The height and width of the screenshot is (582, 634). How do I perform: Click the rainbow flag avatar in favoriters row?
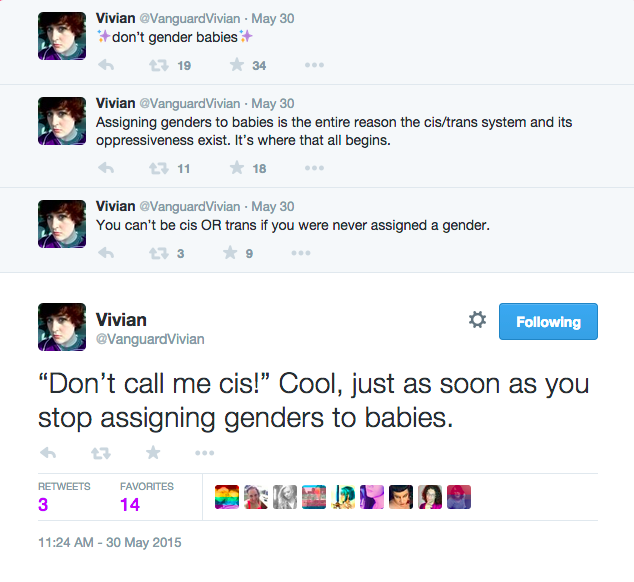tap(227, 497)
